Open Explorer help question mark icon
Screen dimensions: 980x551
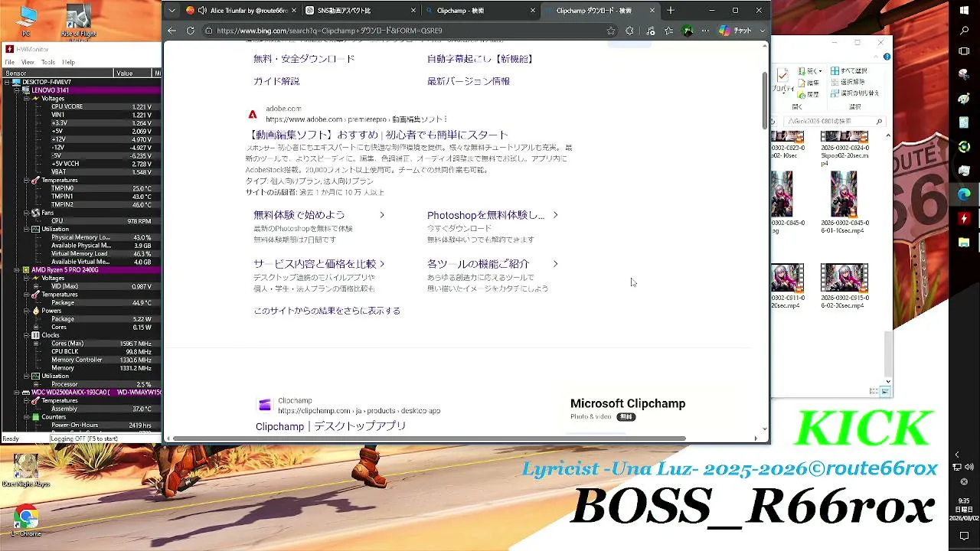[887, 56]
